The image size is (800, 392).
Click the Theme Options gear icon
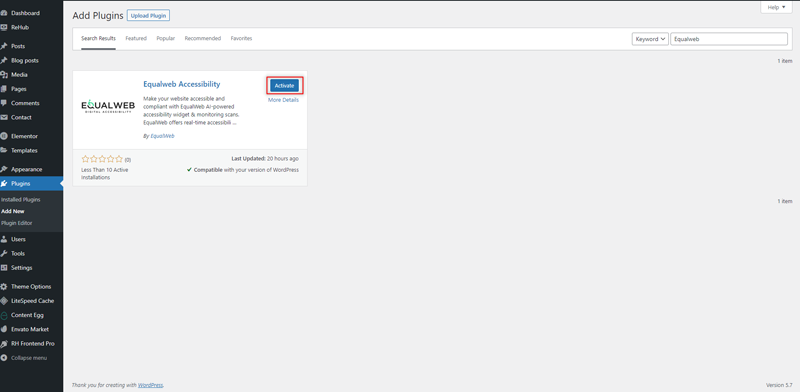(x=4, y=287)
